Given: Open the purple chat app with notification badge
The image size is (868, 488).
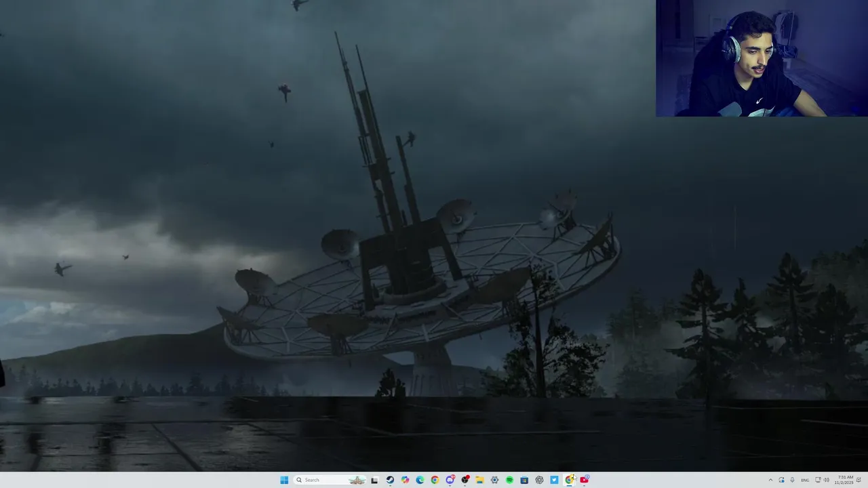Looking at the screenshot, I should [x=450, y=480].
